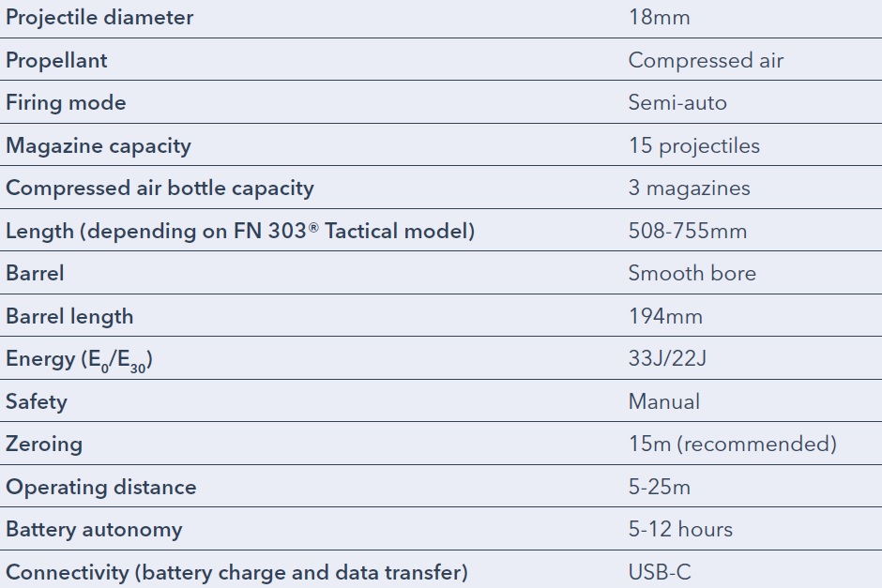Select the Semi-auto value text

tap(677, 103)
